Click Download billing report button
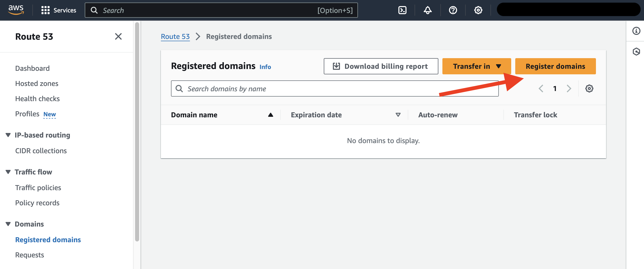The width and height of the screenshot is (644, 269). (381, 66)
